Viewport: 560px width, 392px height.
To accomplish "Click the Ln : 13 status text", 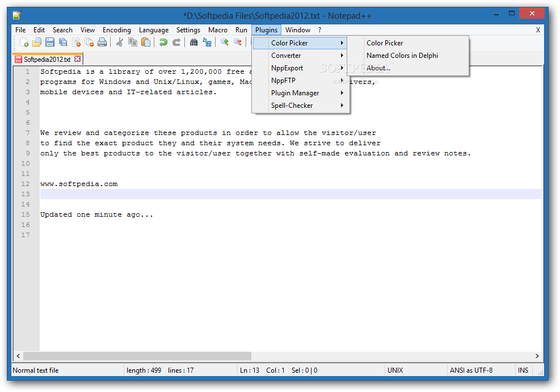I will point(249,370).
